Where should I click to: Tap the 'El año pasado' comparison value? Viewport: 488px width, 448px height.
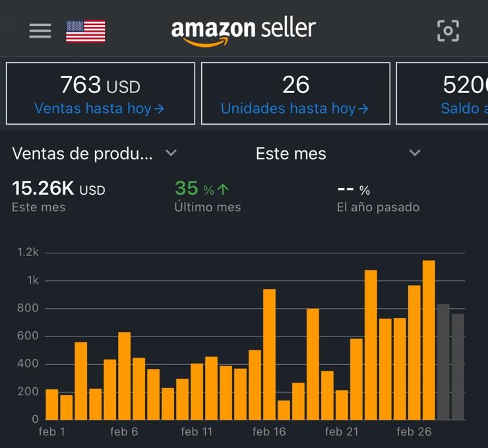click(353, 191)
